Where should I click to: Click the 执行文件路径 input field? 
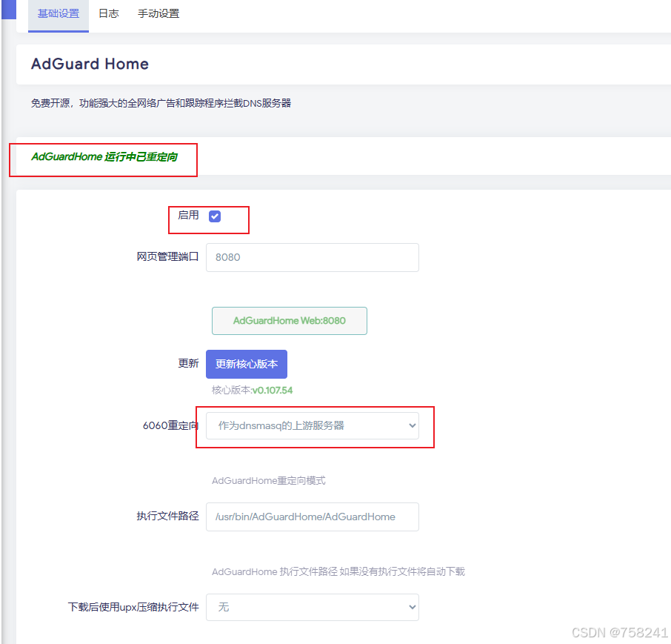click(x=313, y=517)
